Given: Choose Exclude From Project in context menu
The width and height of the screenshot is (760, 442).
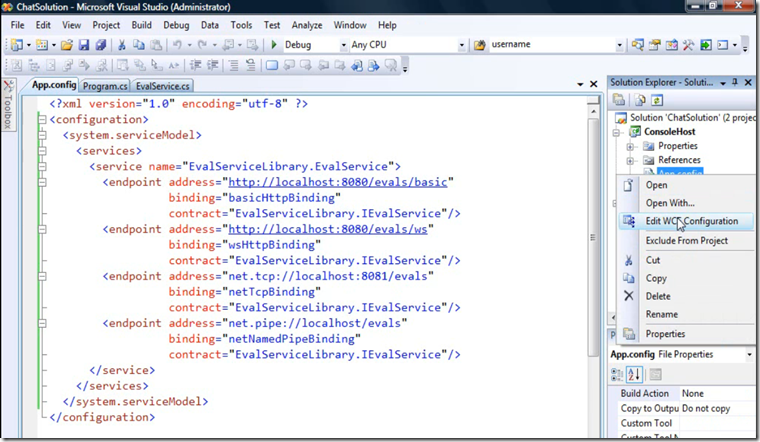Looking at the screenshot, I should [686, 240].
